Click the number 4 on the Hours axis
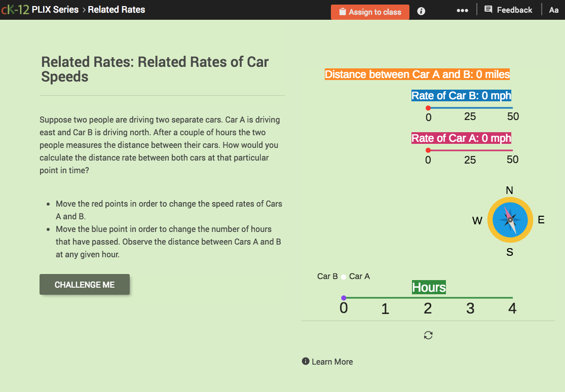The width and height of the screenshot is (565, 392). pos(512,308)
